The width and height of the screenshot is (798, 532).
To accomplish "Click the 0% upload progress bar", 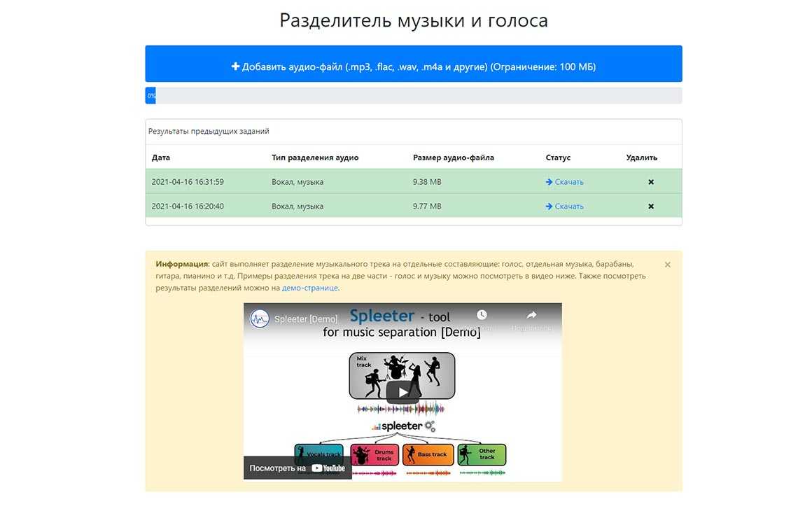I will (x=413, y=96).
